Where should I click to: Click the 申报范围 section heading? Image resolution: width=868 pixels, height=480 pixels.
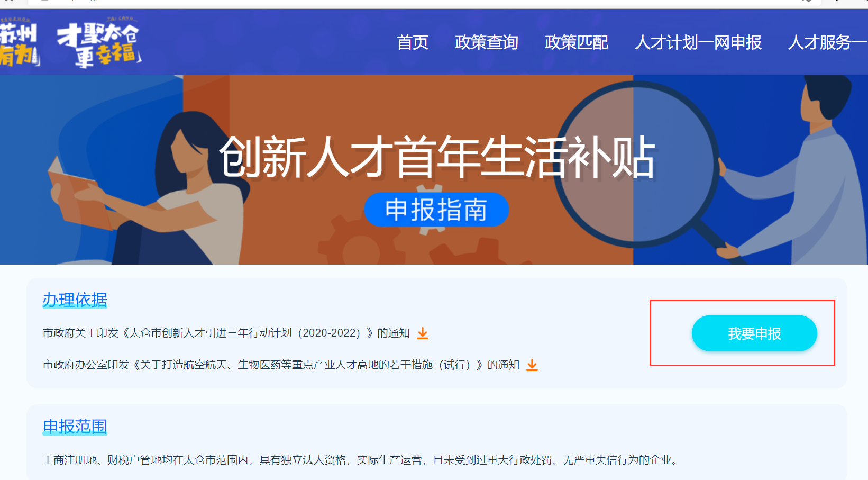click(x=75, y=427)
